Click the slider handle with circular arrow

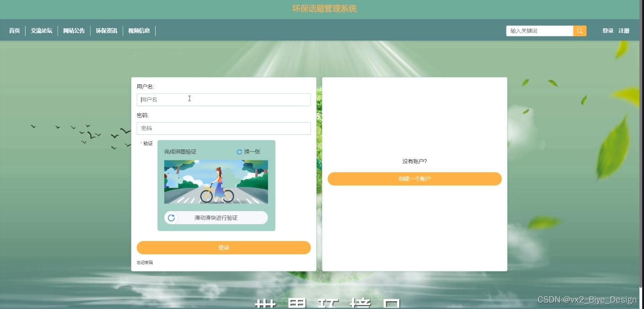pyautogui.click(x=171, y=218)
